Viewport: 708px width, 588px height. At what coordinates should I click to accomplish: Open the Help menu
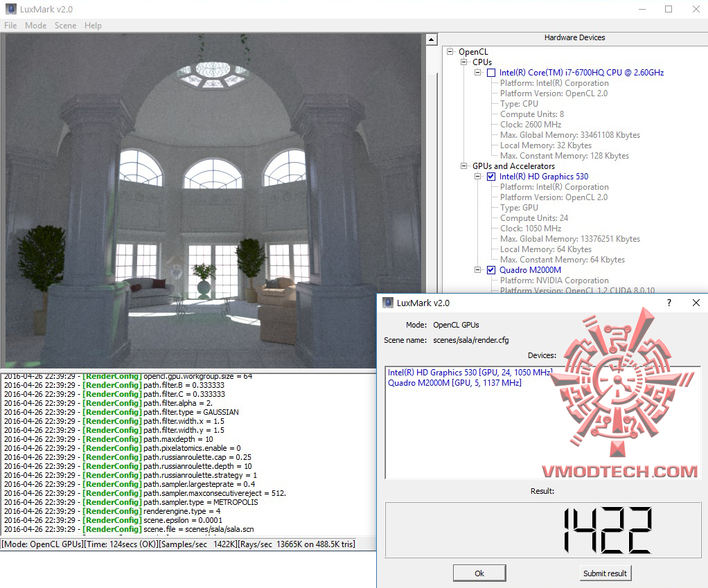93,25
